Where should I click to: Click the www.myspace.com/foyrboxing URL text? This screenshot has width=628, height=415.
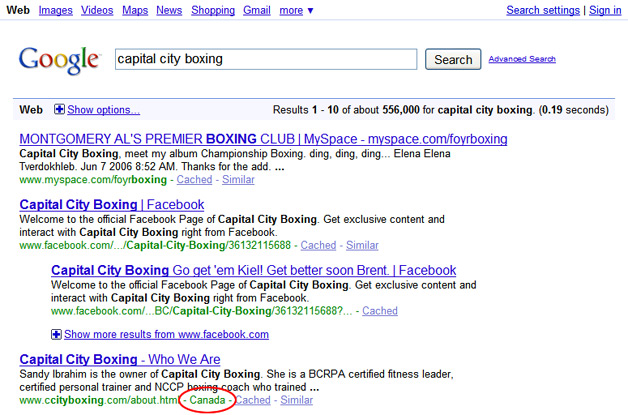click(93, 179)
